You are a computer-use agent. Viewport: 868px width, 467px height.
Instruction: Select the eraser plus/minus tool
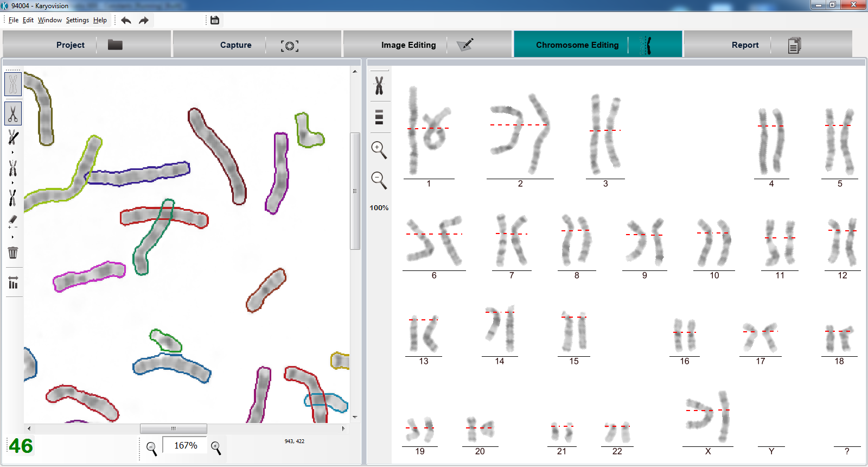click(x=13, y=221)
